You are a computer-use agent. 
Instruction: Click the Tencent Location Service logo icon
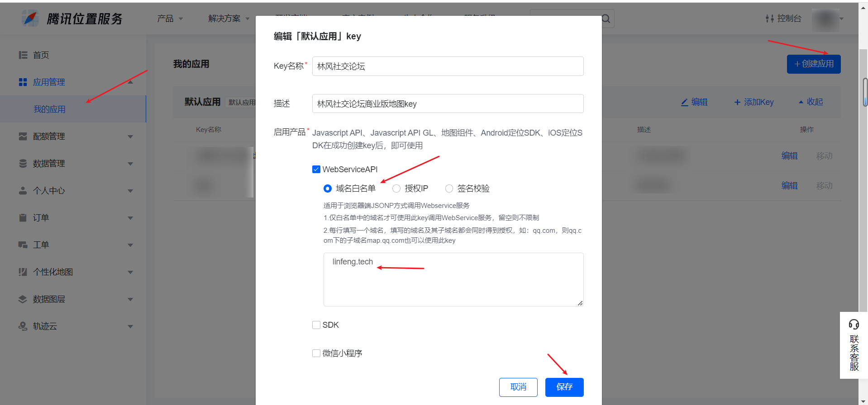point(30,19)
